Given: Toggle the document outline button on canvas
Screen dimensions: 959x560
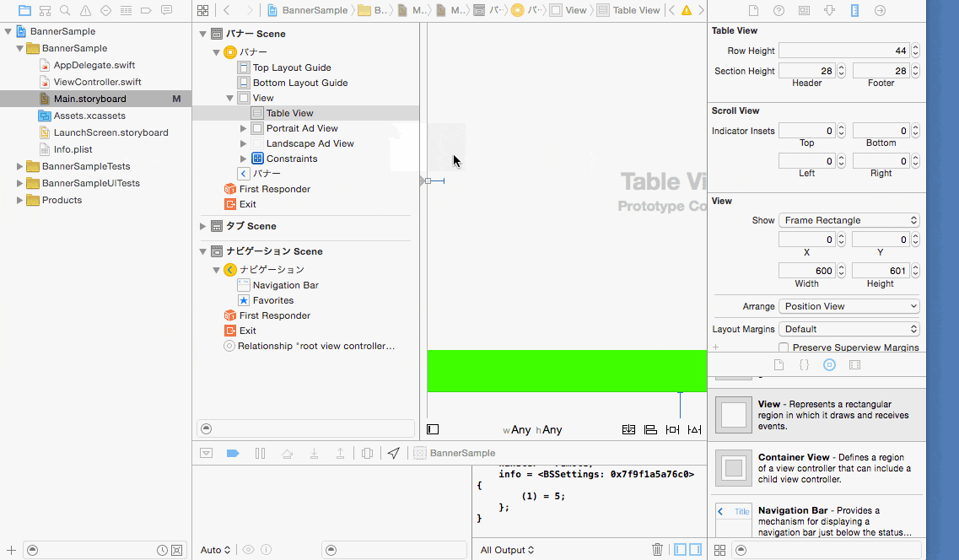Looking at the screenshot, I should click(433, 430).
